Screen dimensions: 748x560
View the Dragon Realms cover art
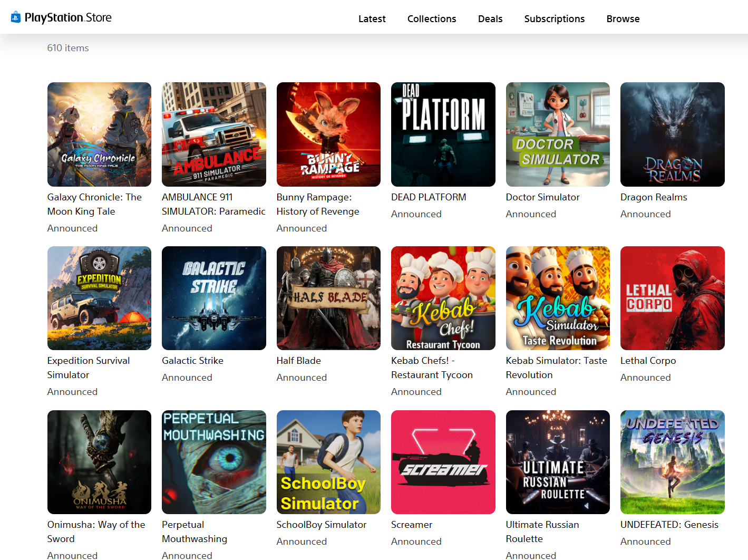coord(672,134)
